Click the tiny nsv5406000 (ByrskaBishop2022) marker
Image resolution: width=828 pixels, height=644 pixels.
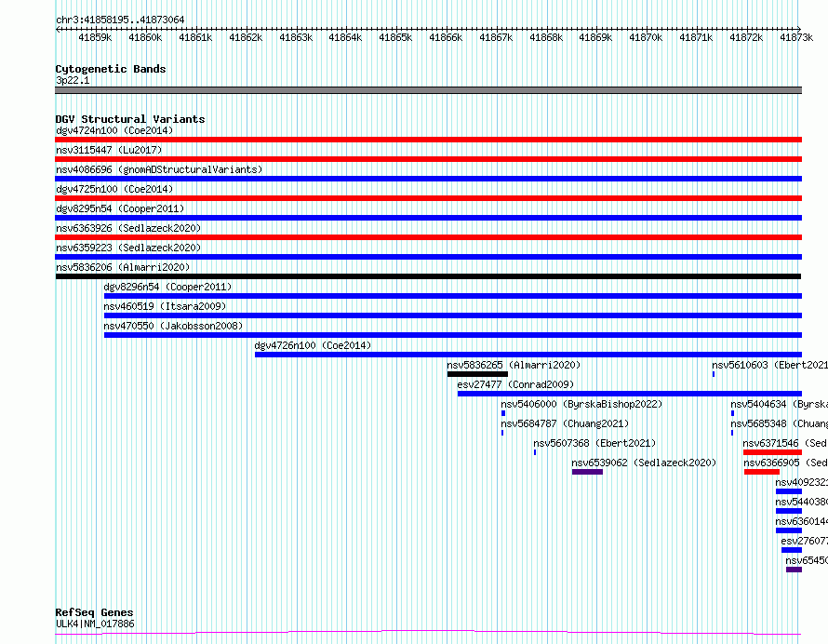[x=503, y=413]
